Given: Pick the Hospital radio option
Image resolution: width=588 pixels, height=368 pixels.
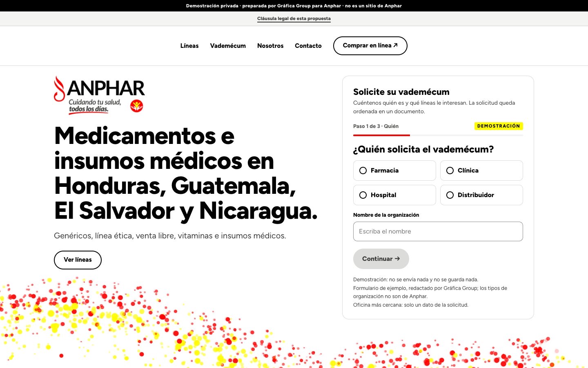Looking at the screenshot, I should pyautogui.click(x=394, y=195).
